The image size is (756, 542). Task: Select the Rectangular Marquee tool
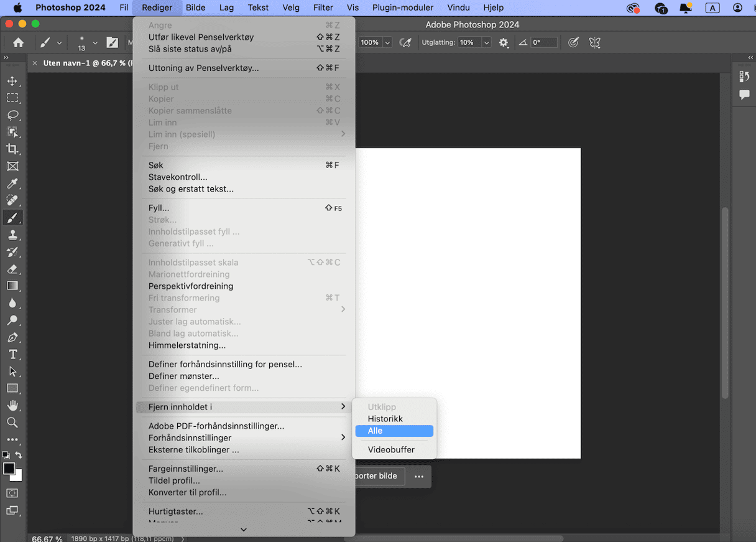click(x=12, y=98)
